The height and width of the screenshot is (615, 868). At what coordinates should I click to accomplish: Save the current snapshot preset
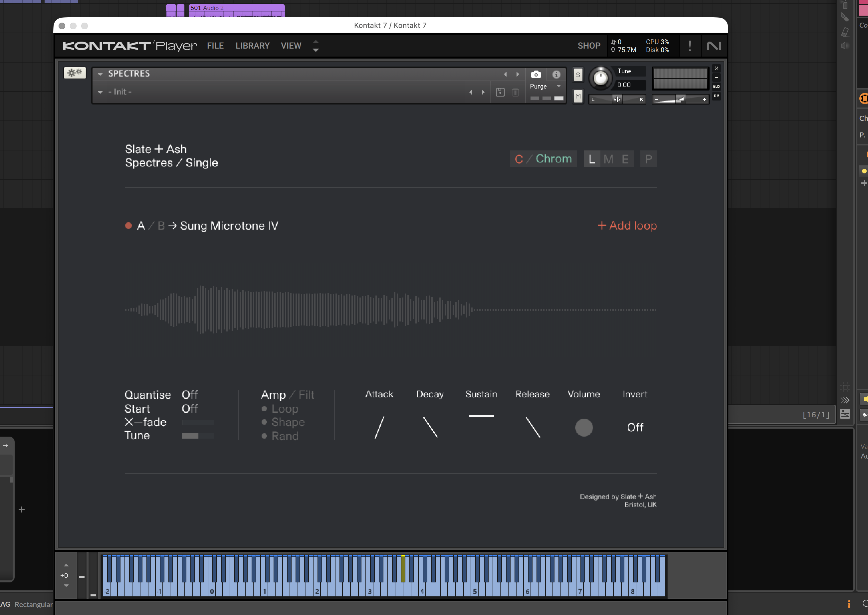pyautogui.click(x=500, y=92)
